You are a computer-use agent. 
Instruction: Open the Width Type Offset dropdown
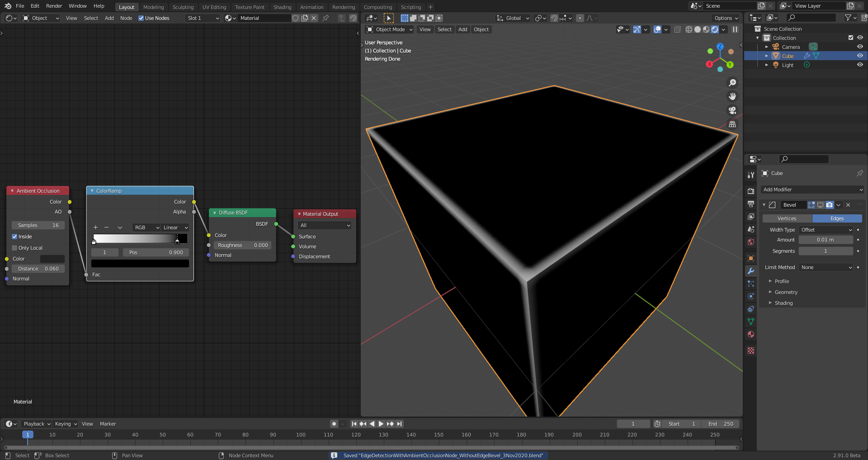pos(825,230)
